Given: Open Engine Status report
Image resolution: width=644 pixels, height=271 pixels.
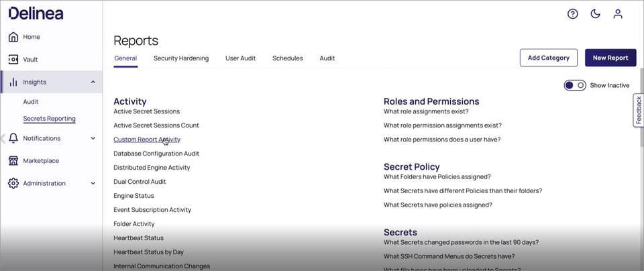Looking at the screenshot, I should [134, 196].
